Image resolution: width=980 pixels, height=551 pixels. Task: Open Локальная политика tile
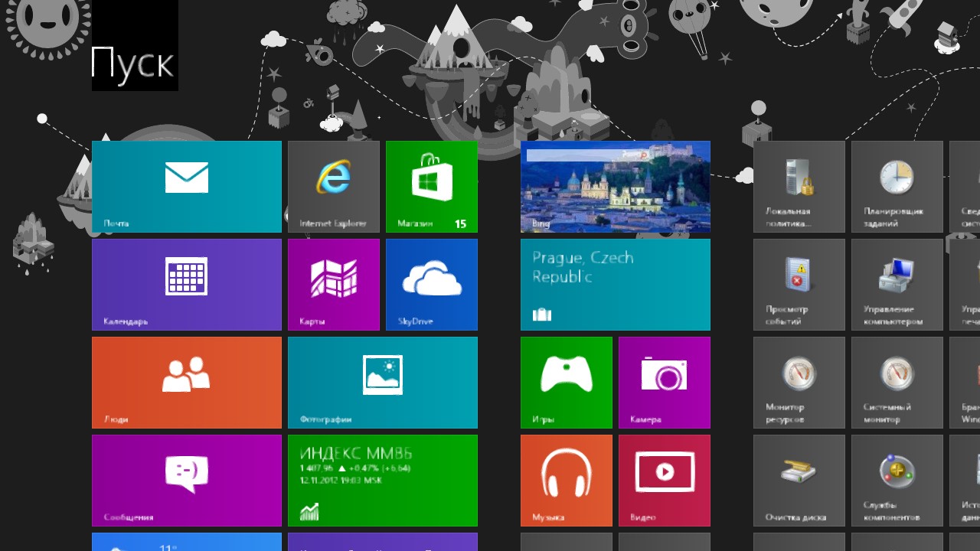pyautogui.click(x=799, y=187)
